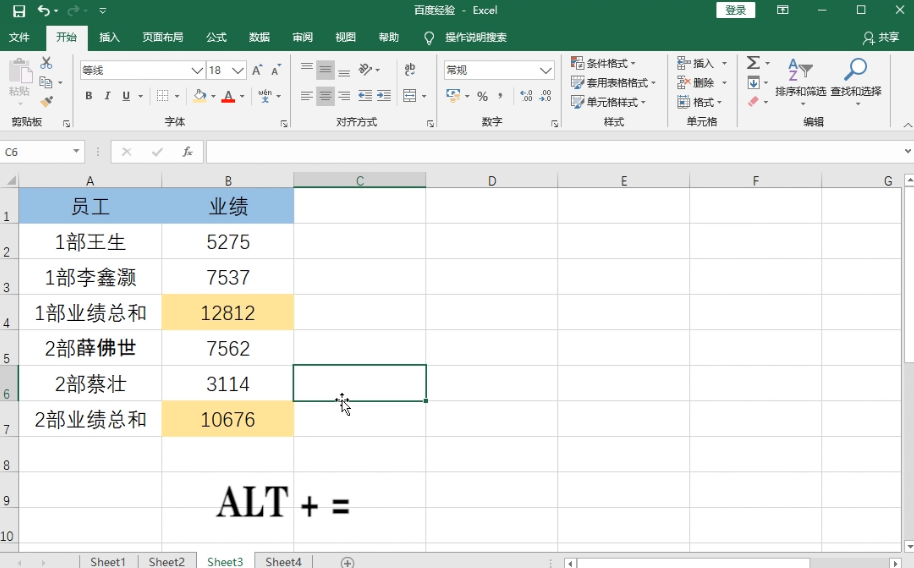Viewport: 914px width, 568px height.
Task: Click the Paste clipboard icon
Action: 20,72
